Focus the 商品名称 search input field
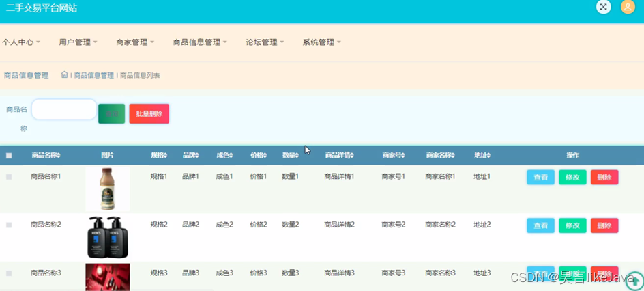Viewport: 644px width, 291px height. coord(64,109)
